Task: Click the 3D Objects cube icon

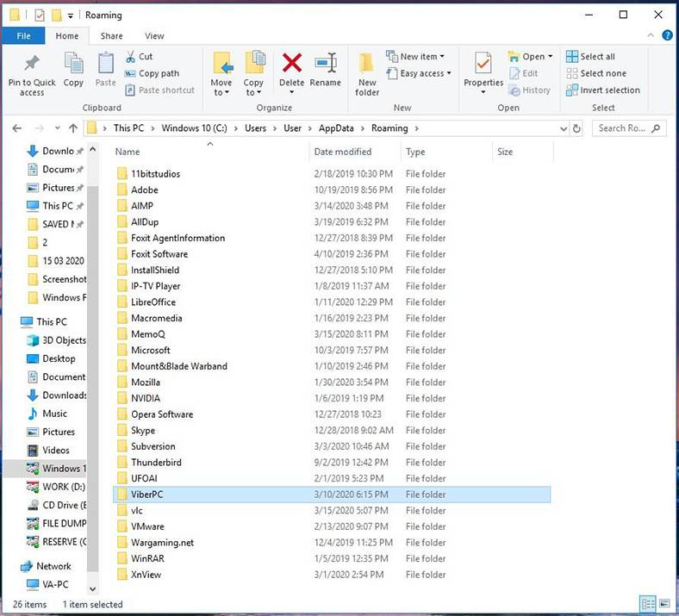Action: click(x=33, y=340)
